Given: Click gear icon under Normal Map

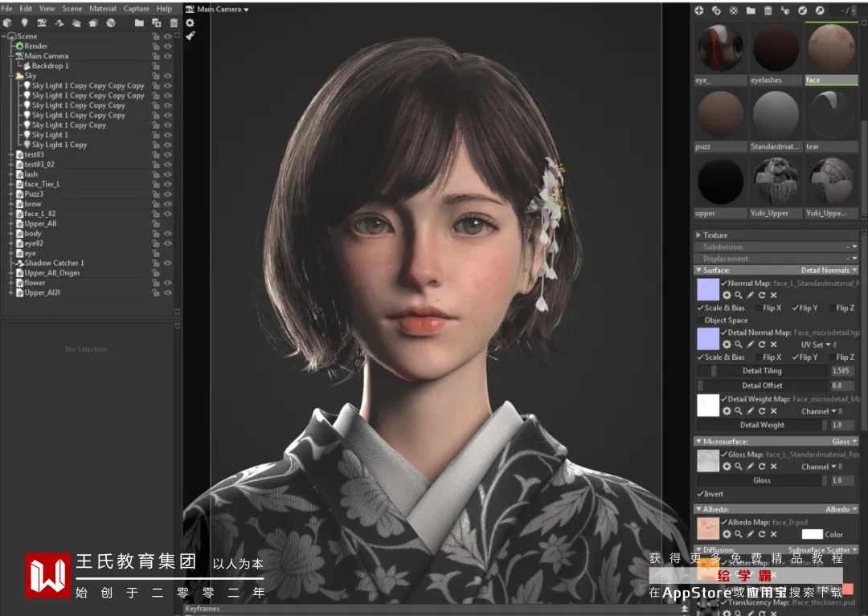Looking at the screenshot, I should click(727, 296).
